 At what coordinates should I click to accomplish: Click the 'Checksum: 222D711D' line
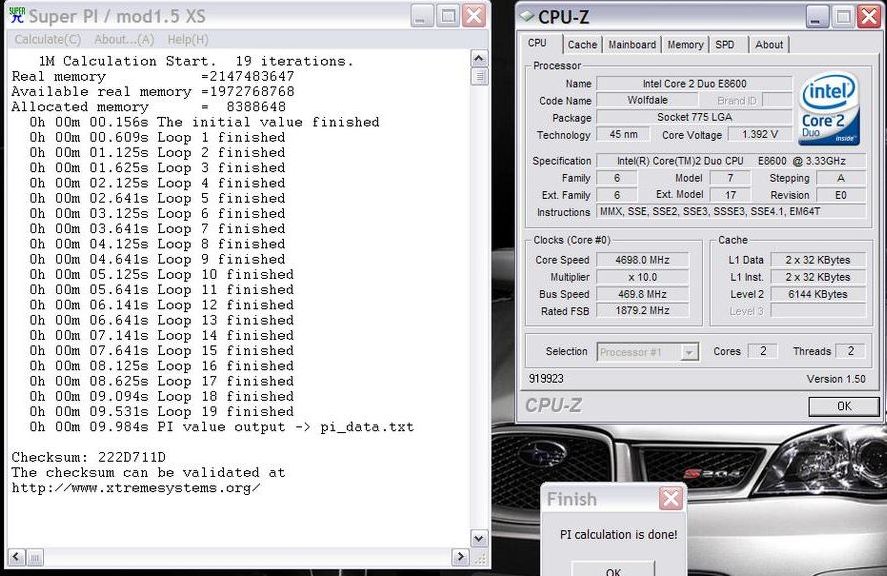click(89, 457)
